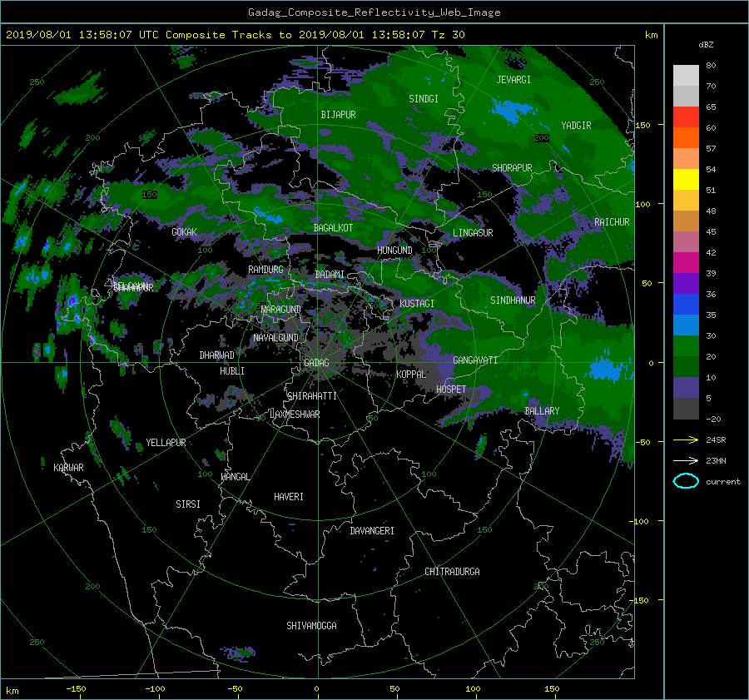
Task: Click the YELLAPUR city label
Action: pyautogui.click(x=166, y=443)
